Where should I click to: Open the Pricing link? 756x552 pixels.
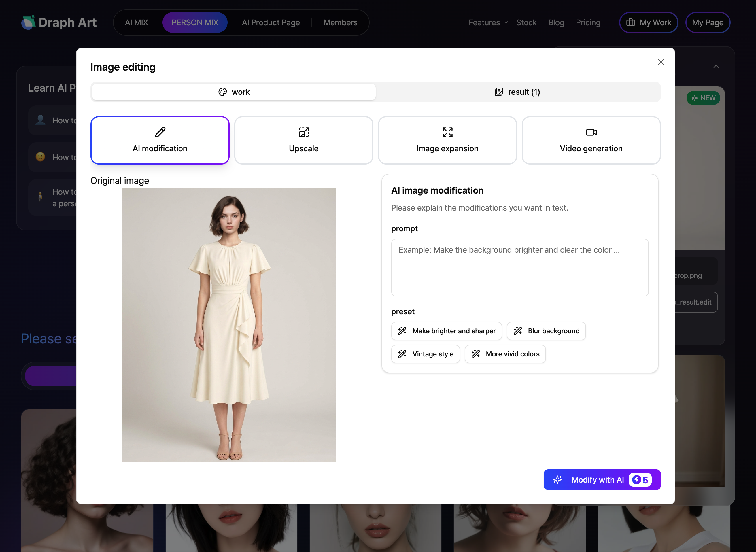click(588, 22)
